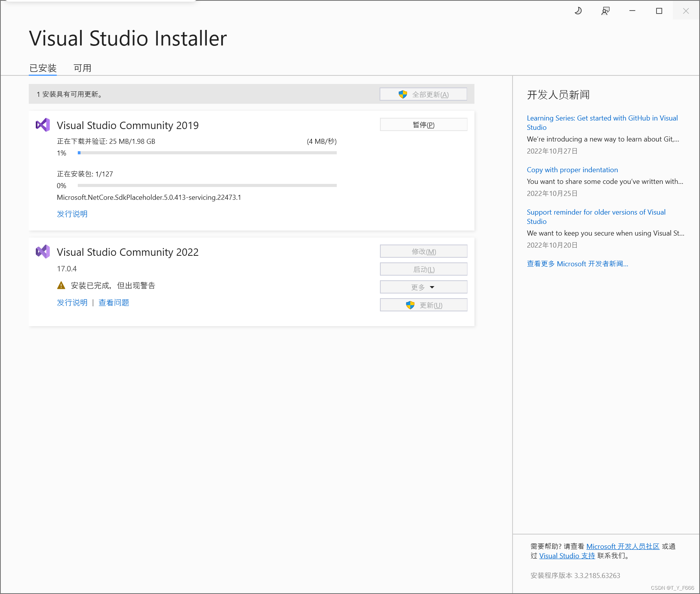
Task: Open Learning Series GitHub news article
Action: tap(602, 122)
